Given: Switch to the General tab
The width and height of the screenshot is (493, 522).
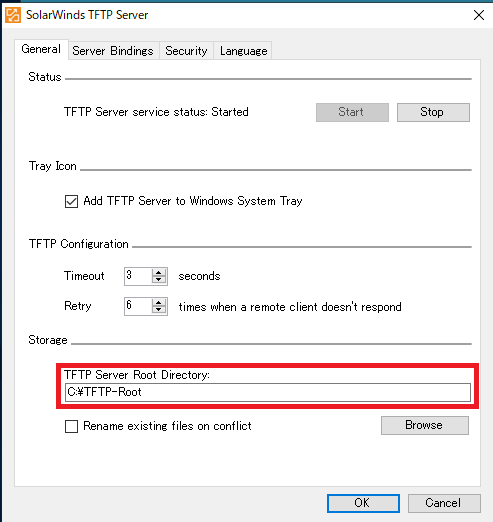Looking at the screenshot, I should click(x=41, y=49).
